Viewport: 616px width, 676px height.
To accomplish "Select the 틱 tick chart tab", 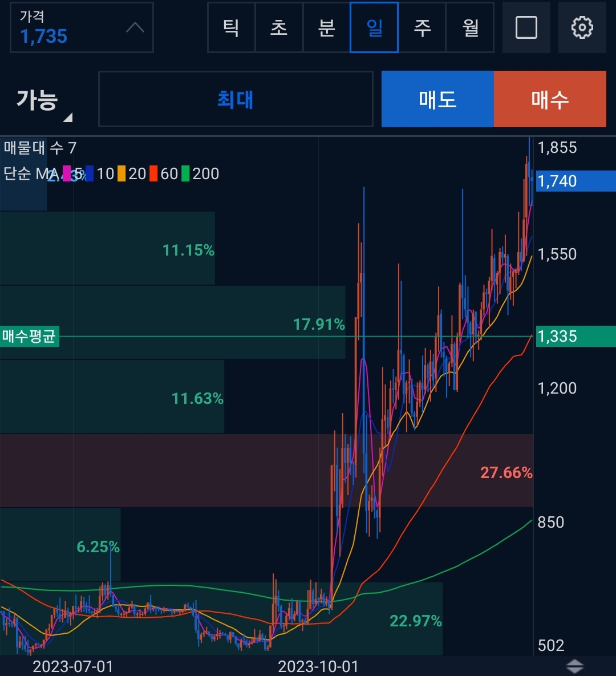I will (x=230, y=27).
